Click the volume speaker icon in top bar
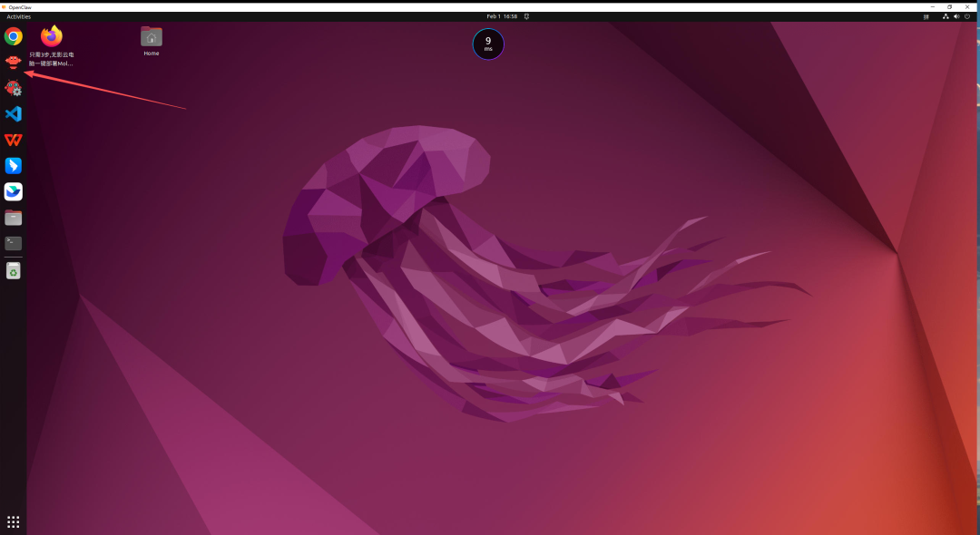 click(x=956, y=16)
